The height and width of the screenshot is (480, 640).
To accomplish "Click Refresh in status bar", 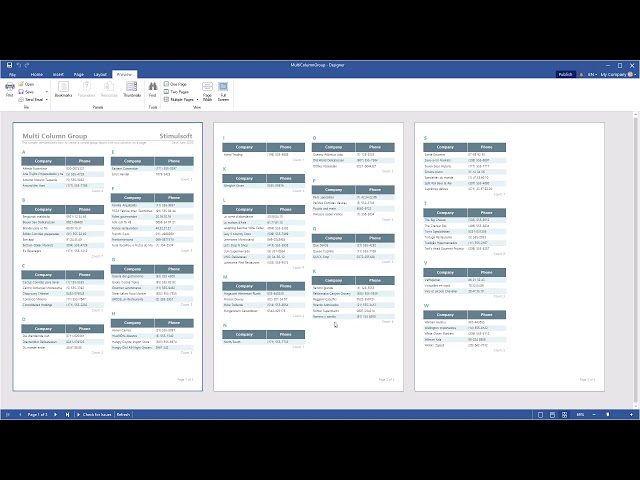I will point(123,414).
